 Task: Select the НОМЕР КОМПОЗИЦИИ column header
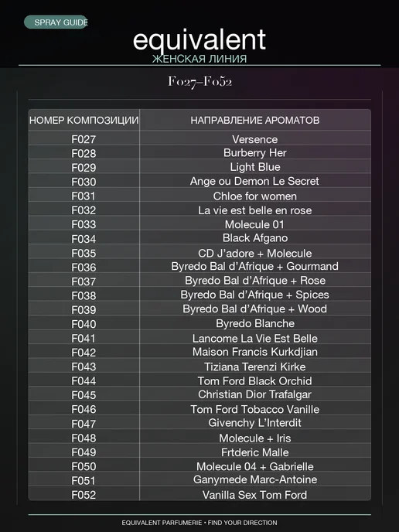tap(84, 120)
